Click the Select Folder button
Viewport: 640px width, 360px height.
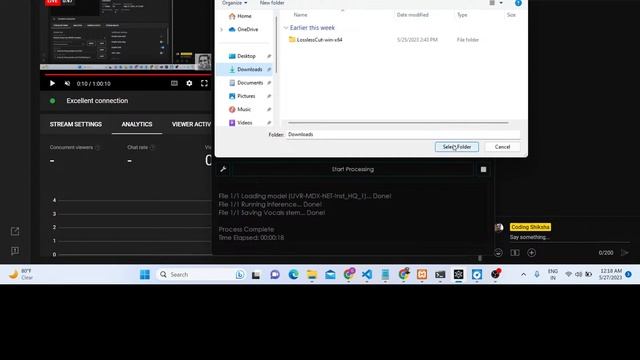pyautogui.click(x=457, y=147)
